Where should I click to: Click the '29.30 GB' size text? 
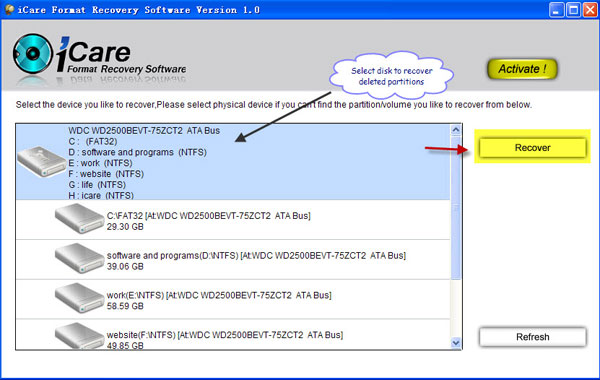125,227
